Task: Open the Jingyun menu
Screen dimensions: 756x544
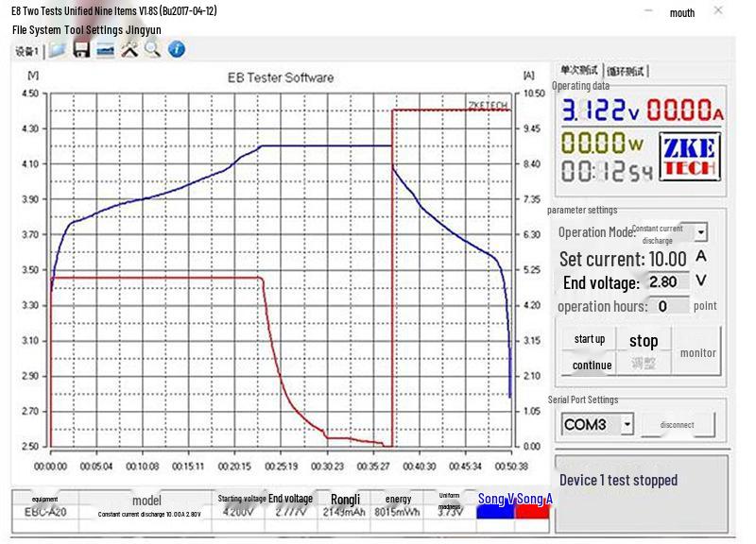Action: 144,30
